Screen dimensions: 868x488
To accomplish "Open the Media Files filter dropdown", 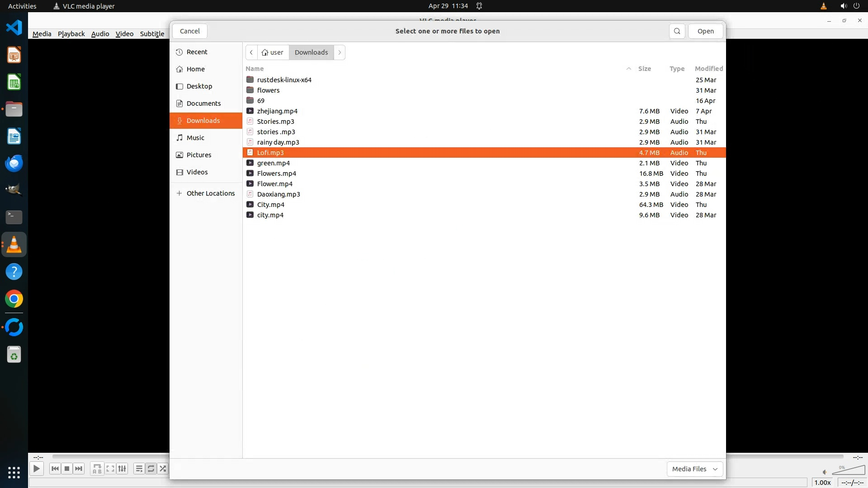I will tap(694, 469).
